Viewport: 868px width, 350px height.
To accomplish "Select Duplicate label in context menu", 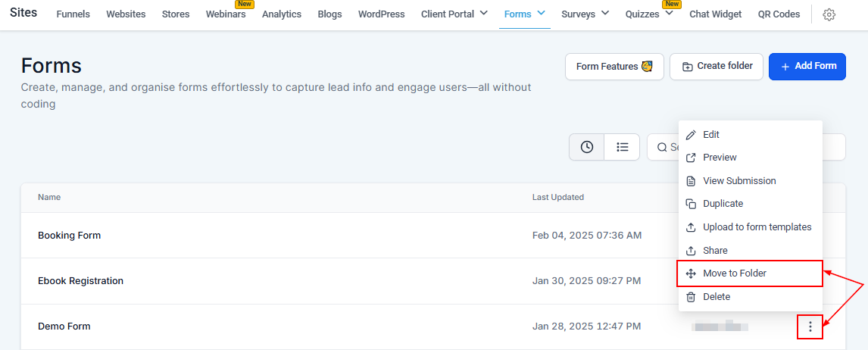I will click(x=723, y=204).
